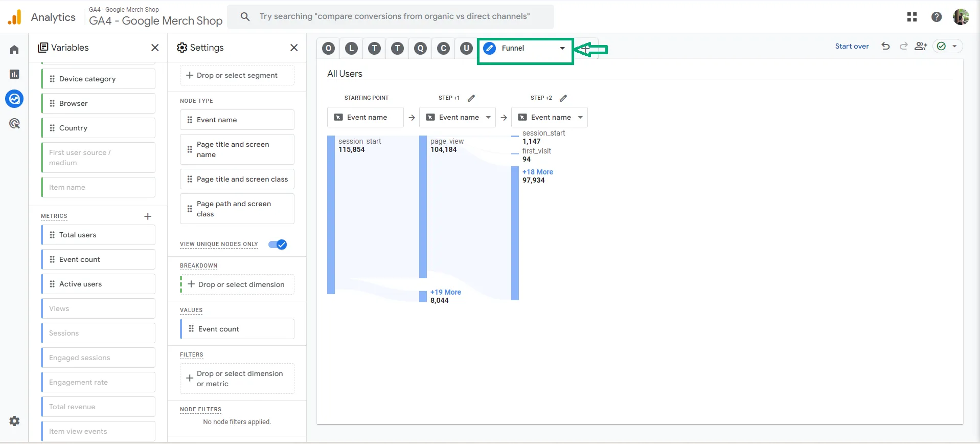The width and height of the screenshot is (980, 444).
Task: Switch to the tab labeled L
Action: click(x=351, y=48)
